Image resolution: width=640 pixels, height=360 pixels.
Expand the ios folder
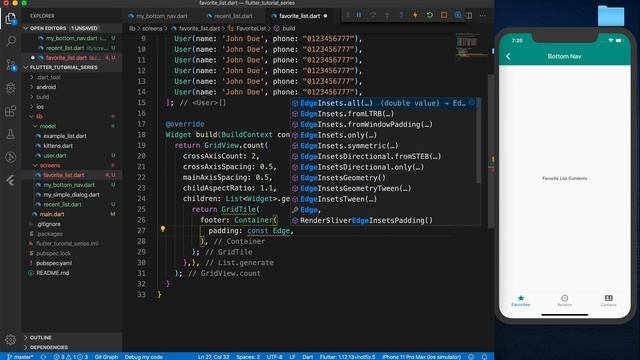[40, 107]
